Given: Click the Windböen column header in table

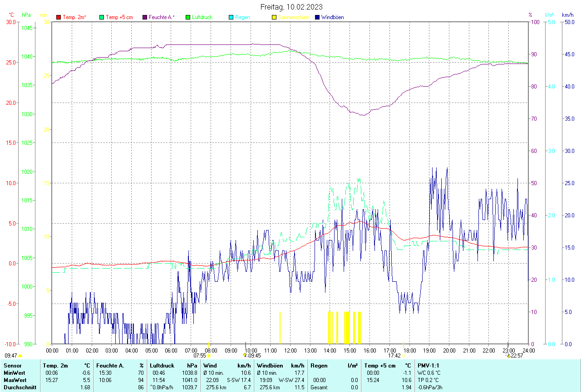Looking at the screenshot, I should point(270,365).
